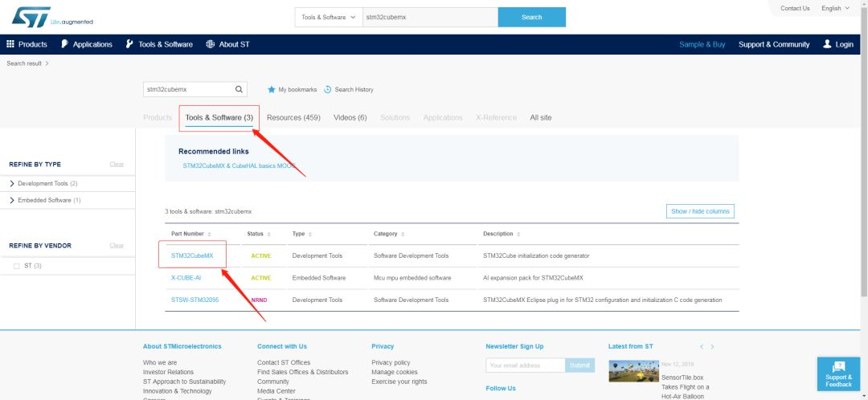
Task: Check the ST (3) vendor checkbox
Action: [16, 266]
